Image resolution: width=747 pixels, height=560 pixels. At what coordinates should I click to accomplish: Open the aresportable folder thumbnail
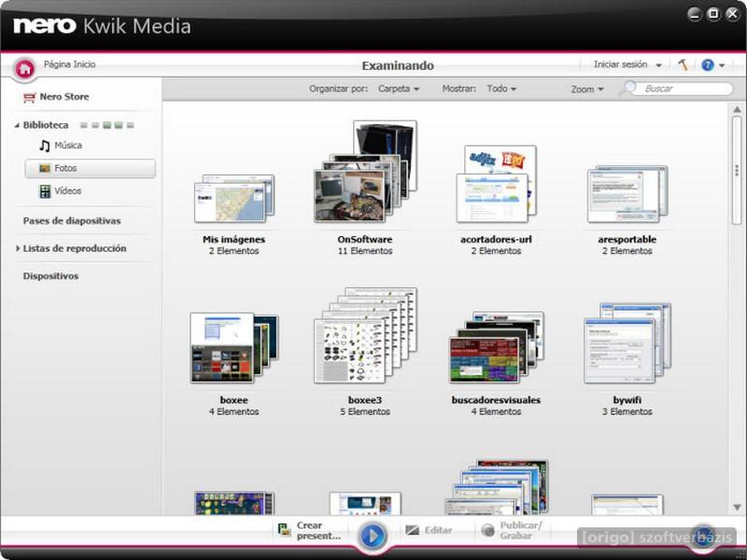click(x=627, y=194)
